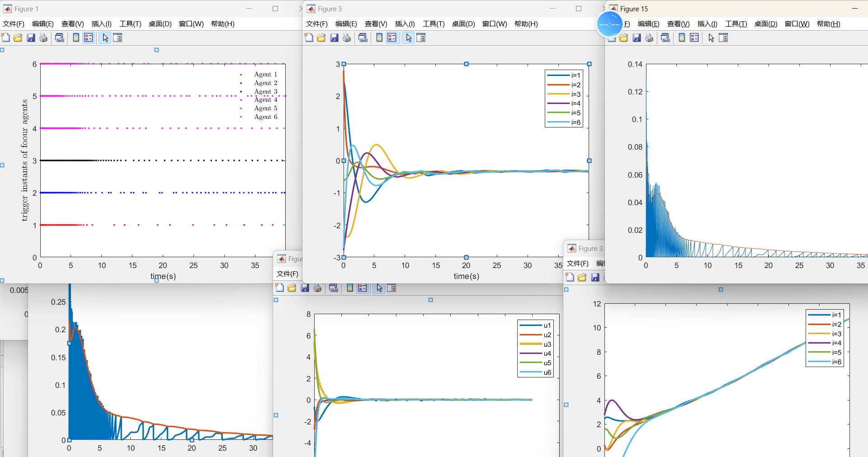Click Figure 5 window title bar text
This screenshot has height=457, width=868.
pyautogui.click(x=330, y=9)
